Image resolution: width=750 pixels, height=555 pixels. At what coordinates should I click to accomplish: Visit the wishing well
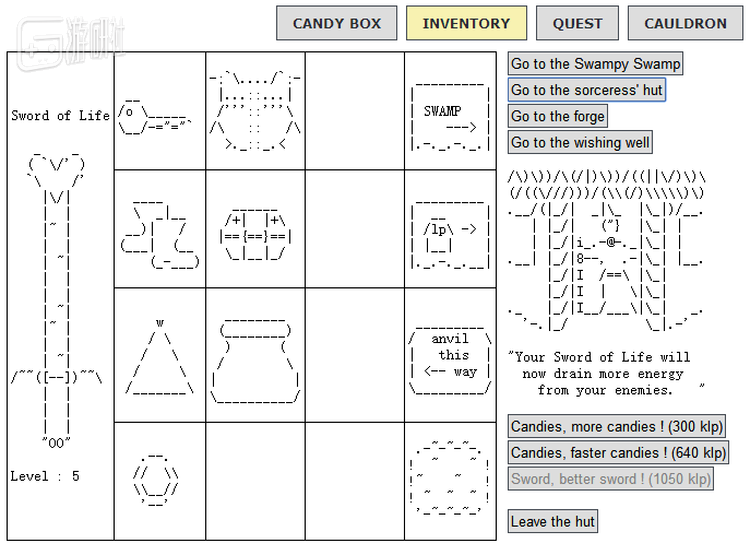pos(580,143)
